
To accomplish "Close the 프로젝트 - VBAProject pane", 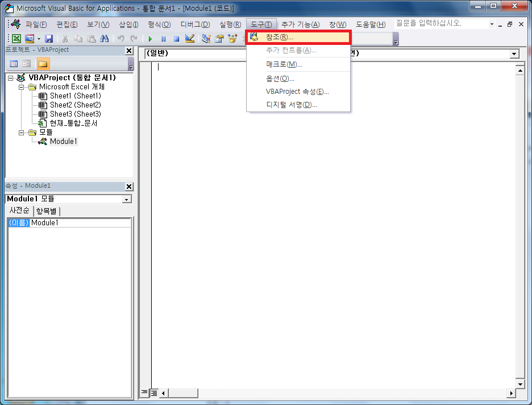I will 129,51.
